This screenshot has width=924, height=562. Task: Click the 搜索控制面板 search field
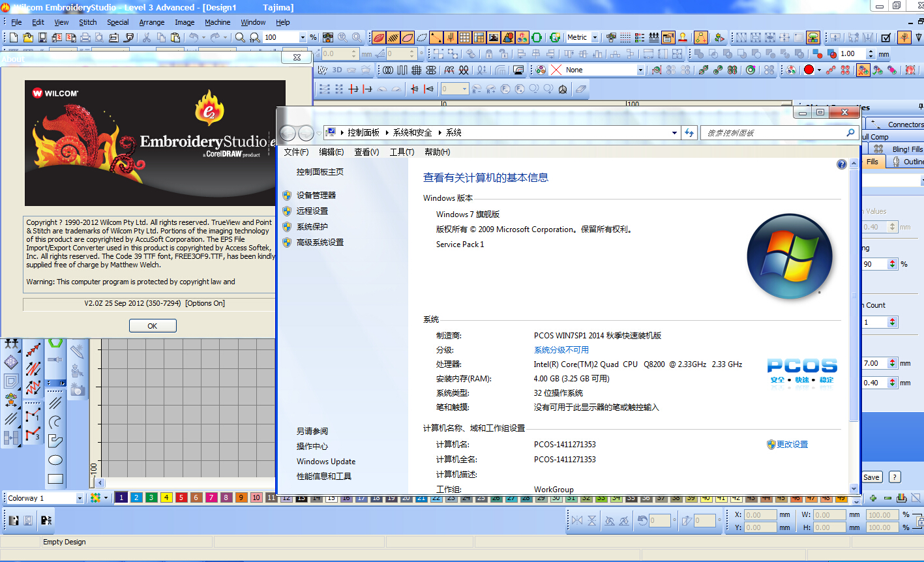click(779, 133)
